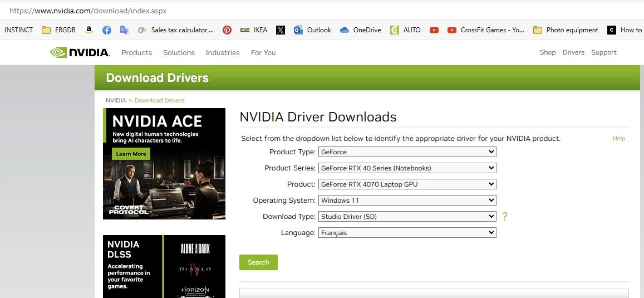The width and height of the screenshot is (644, 298).
Task: Open the Operating System dropdown
Action: pos(407,201)
